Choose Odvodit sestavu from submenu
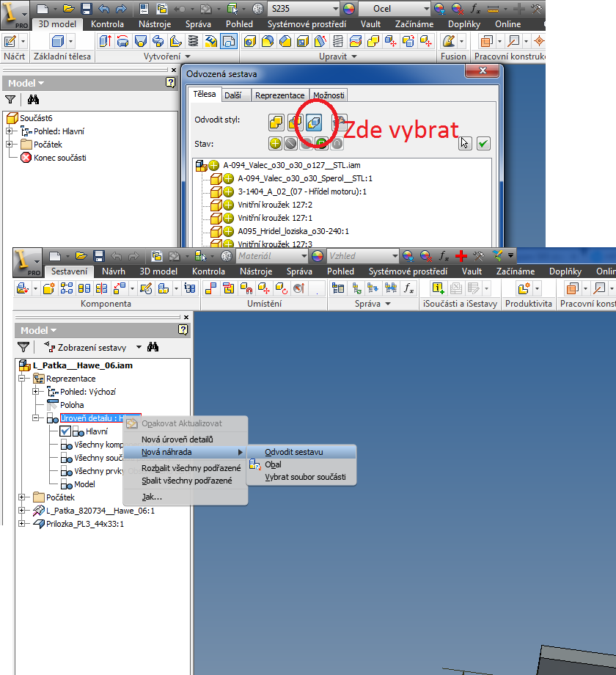This screenshot has height=675, width=616. [x=293, y=452]
